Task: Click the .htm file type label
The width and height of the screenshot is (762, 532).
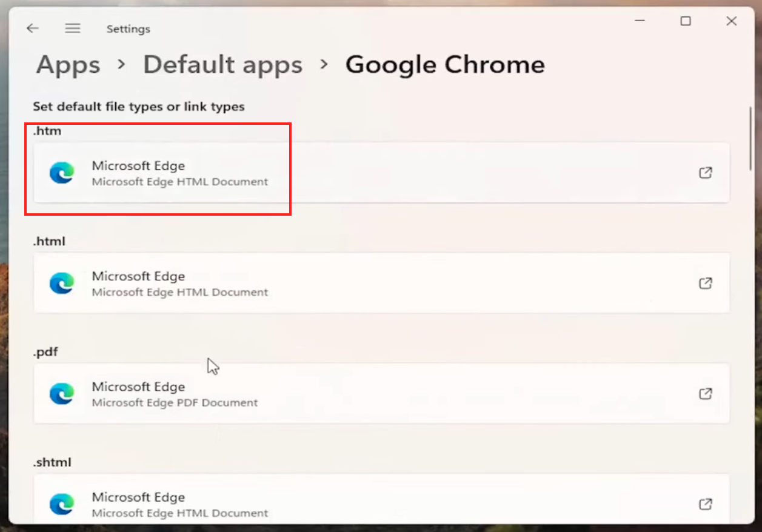Action: 47,130
